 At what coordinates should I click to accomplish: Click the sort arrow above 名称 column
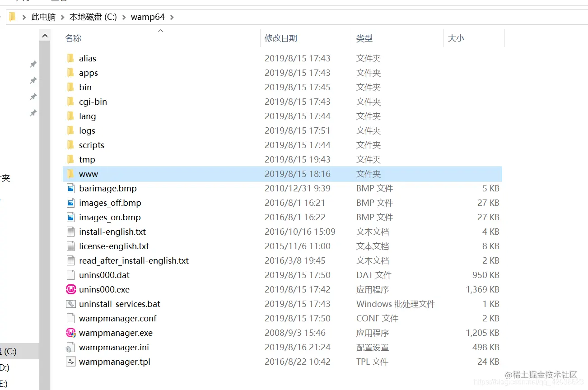point(160,31)
